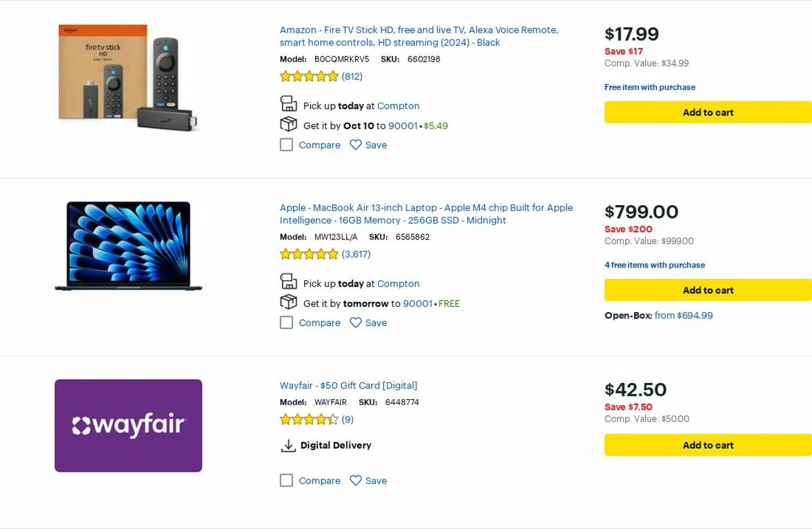
Task: Click Wayfair gift card thumbnail image
Action: tap(129, 426)
